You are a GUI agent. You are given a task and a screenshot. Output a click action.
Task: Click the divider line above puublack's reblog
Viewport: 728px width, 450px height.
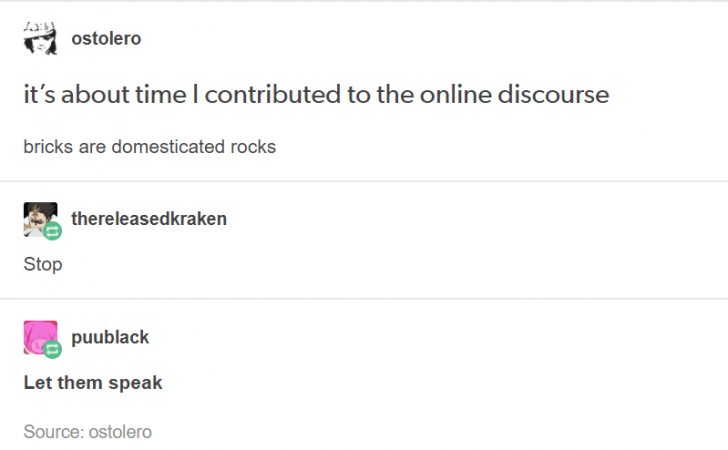(364, 299)
